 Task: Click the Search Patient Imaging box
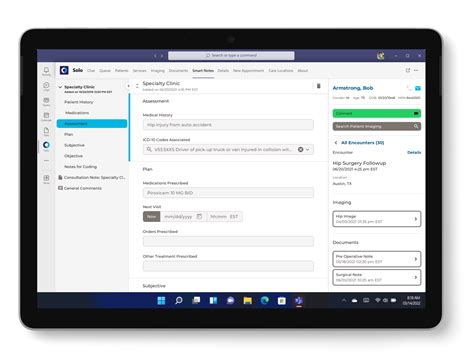(377, 126)
